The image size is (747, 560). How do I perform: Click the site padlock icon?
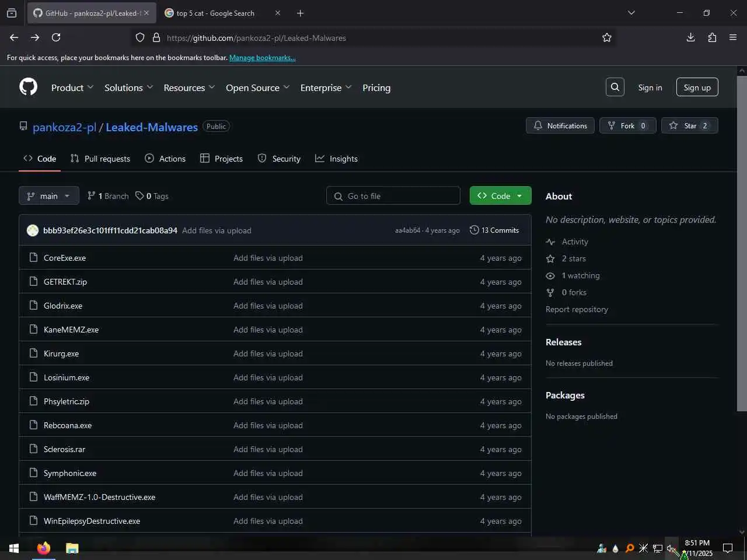[x=156, y=37]
